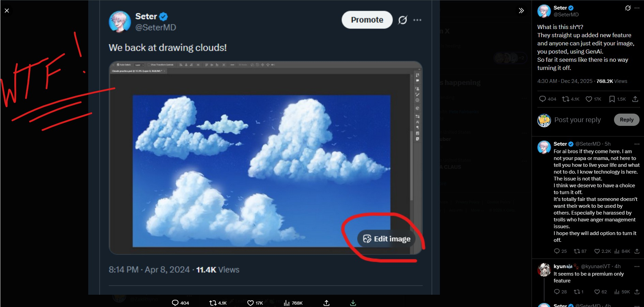
Task: Like Seter's reply showing 2.2K likes
Action: tap(597, 251)
